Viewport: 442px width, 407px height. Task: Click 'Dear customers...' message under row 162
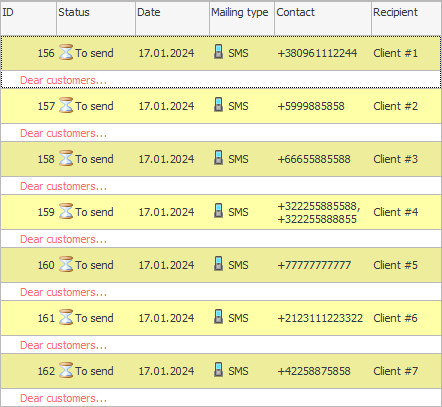tap(63, 398)
